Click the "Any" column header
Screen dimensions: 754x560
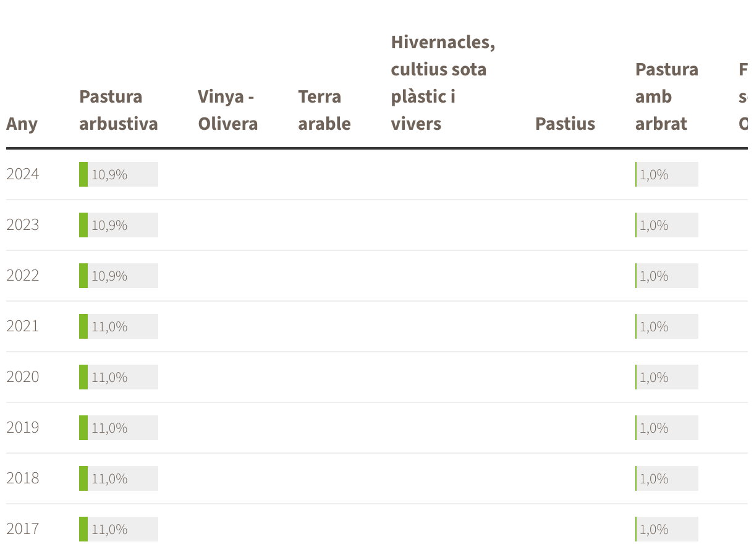pos(22,124)
